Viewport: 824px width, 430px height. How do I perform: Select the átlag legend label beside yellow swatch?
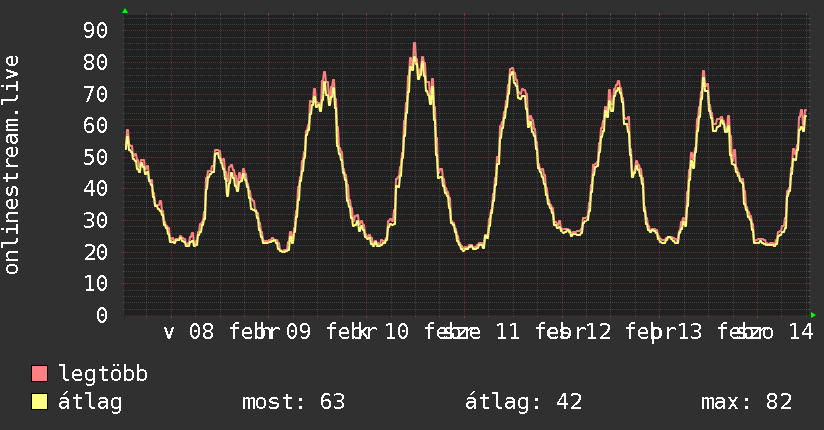[x=90, y=402]
